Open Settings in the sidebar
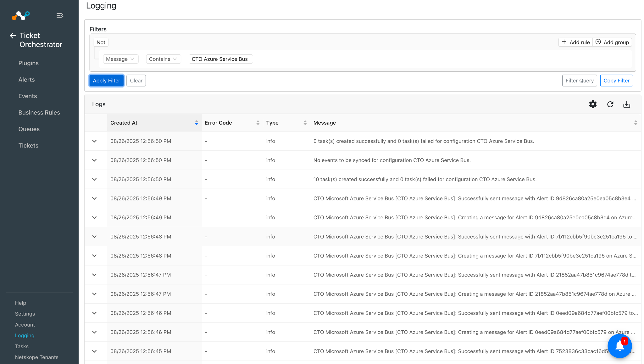The image size is (644, 364). coord(25,314)
